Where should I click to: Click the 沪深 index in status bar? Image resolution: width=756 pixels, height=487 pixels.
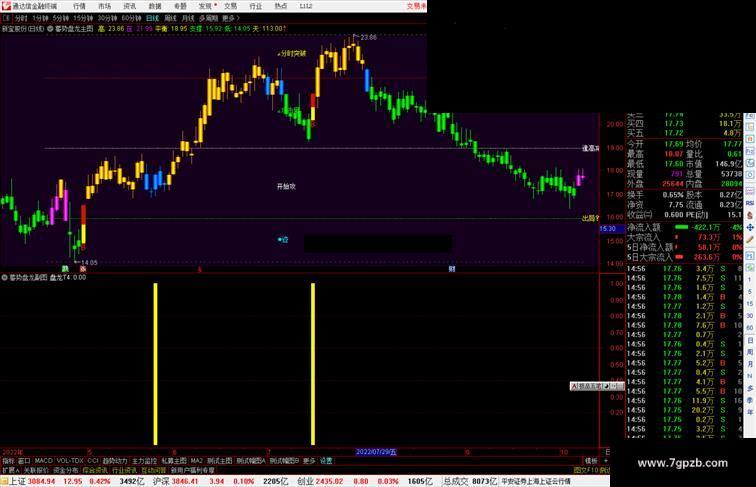coord(162,481)
